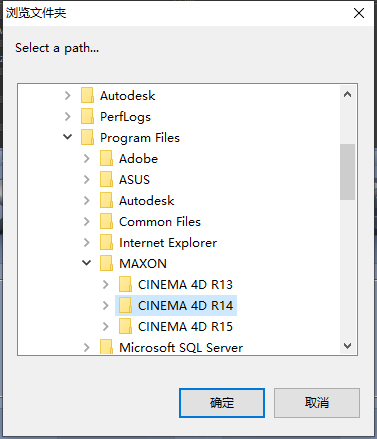Click the Internet Explorer folder icon

tap(106, 242)
